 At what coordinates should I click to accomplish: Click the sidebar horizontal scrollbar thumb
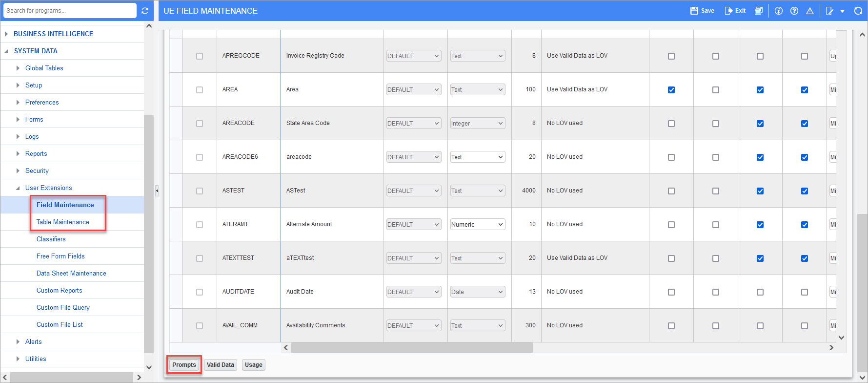pos(72,377)
